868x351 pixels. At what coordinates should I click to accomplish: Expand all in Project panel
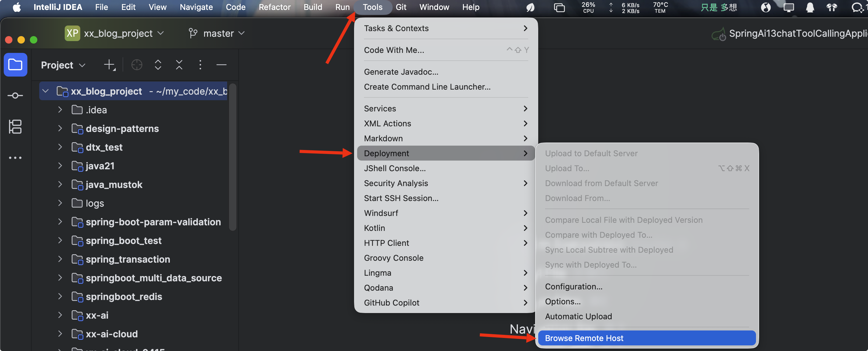tap(158, 65)
